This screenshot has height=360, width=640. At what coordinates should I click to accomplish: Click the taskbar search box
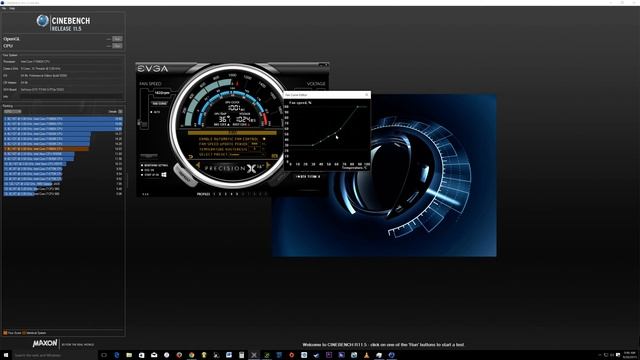[x=55, y=355]
